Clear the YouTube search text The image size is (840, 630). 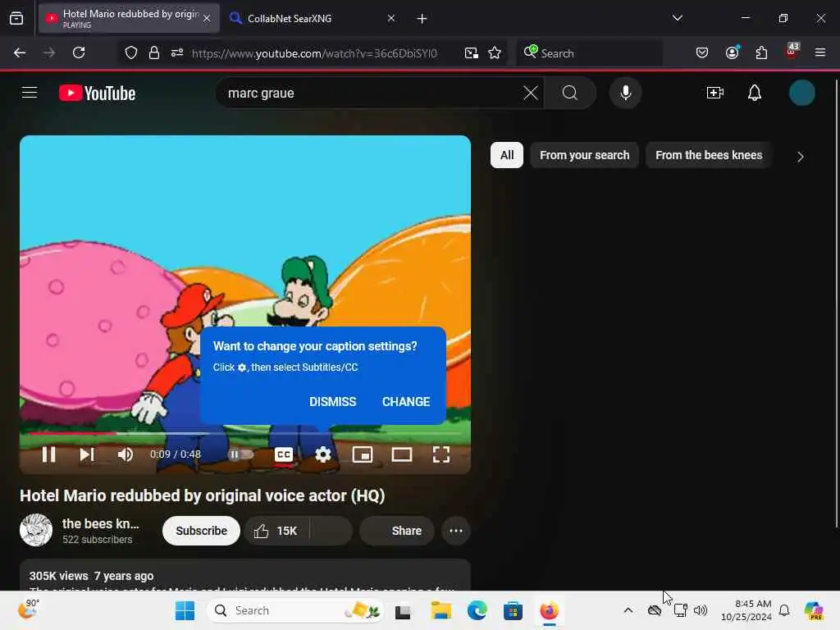(531, 94)
